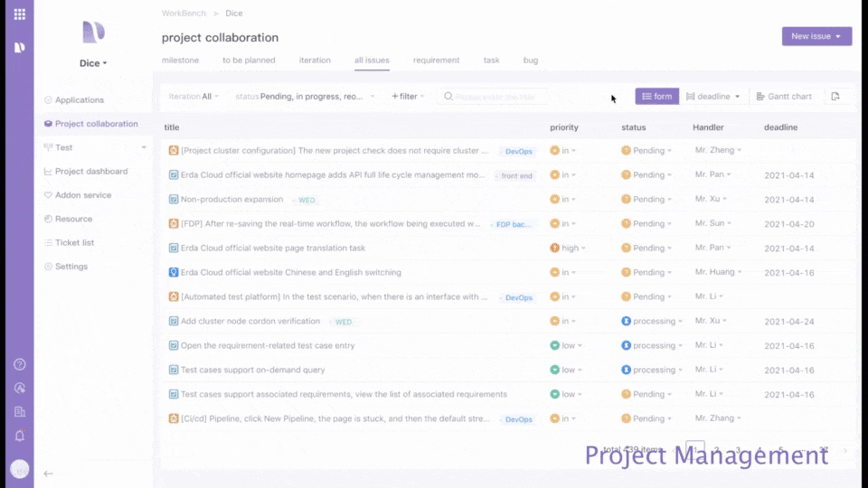Viewport: 868px width, 488px height.
Task: Open the bug tab
Action: pyautogui.click(x=531, y=61)
